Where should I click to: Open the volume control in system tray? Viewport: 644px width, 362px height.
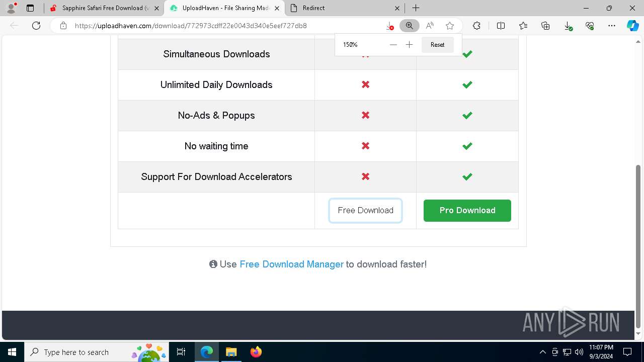(x=579, y=352)
